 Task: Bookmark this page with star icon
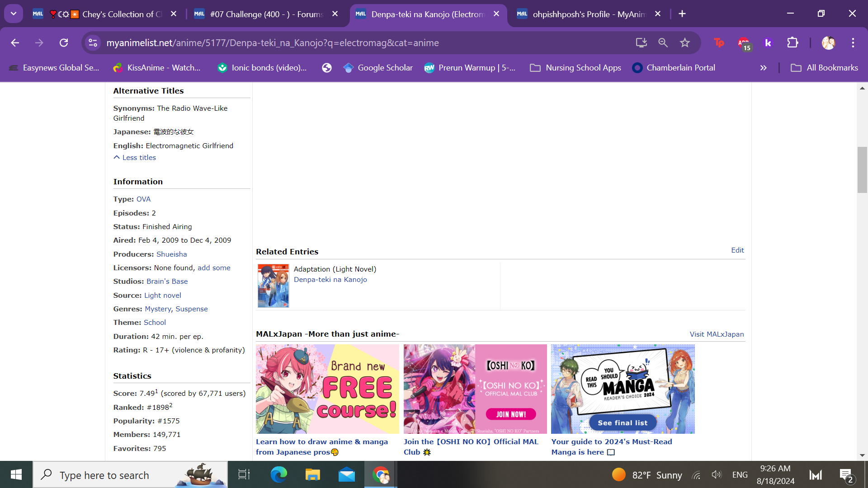[x=685, y=42]
